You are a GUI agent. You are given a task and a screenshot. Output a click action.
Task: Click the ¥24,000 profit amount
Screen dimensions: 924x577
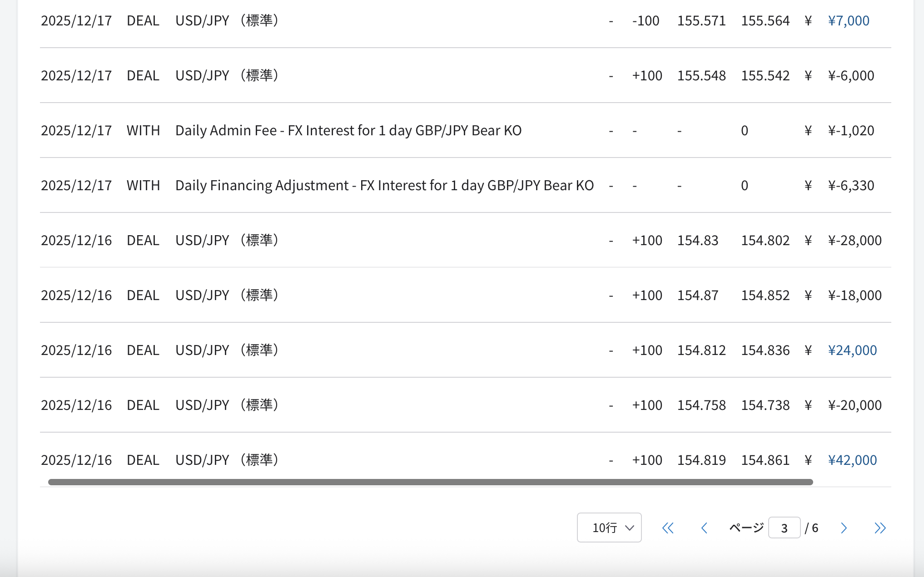[x=852, y=350]
